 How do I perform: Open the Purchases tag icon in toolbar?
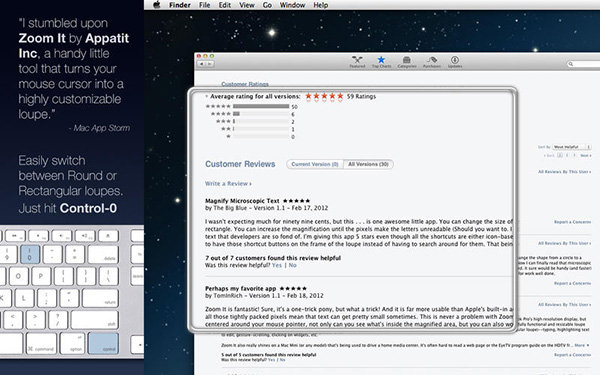(x=432, y=62)
